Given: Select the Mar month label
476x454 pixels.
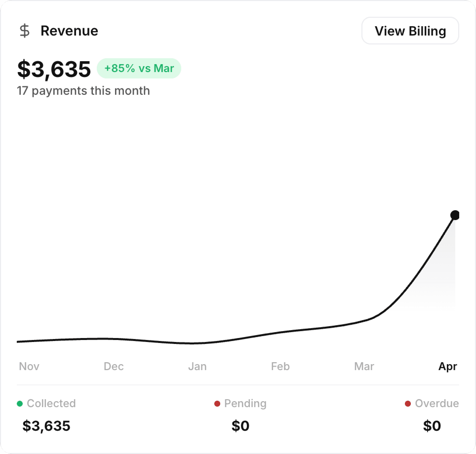Looking at the screenshot, I should (364, 366).
